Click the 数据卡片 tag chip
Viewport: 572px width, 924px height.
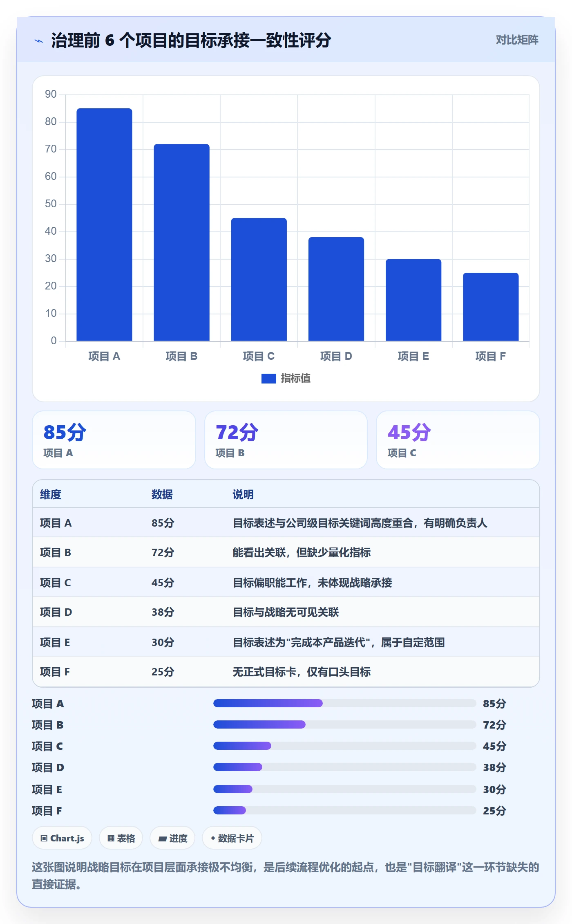(x=232, y=838)
